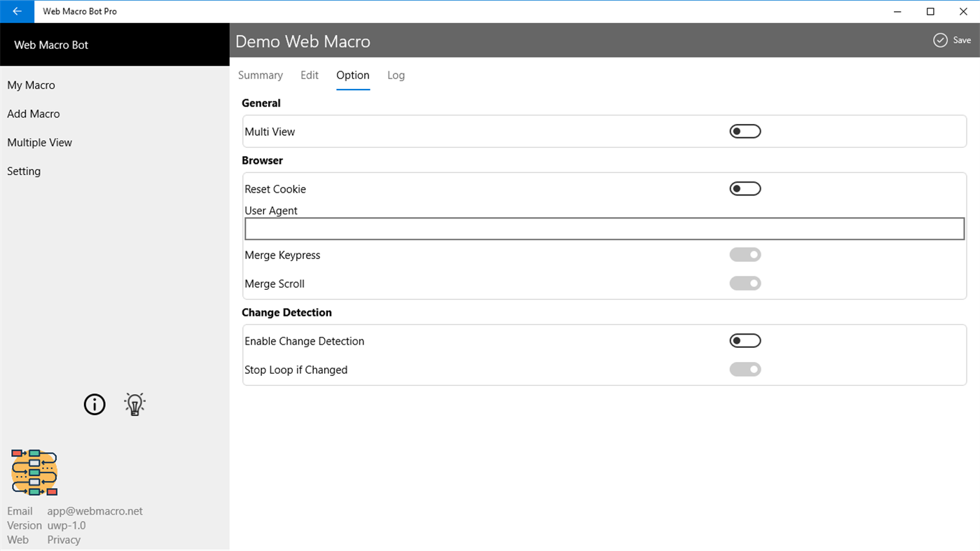View the Log tab

click(396, 75)
